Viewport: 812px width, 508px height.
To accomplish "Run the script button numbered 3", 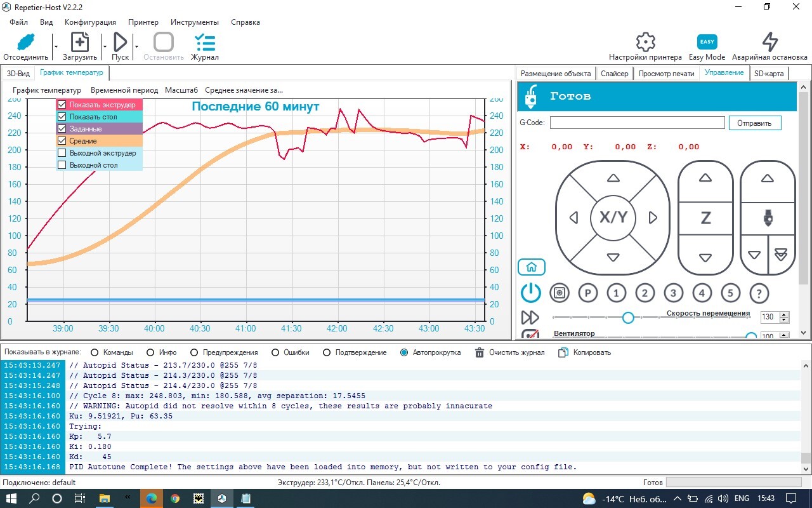I will [x=673, y=293].
